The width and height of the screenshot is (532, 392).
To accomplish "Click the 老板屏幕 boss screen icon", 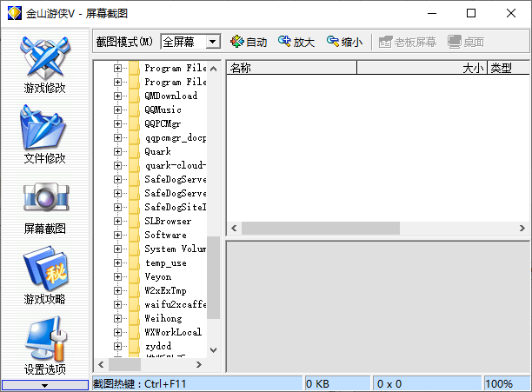I will [385, 42].
